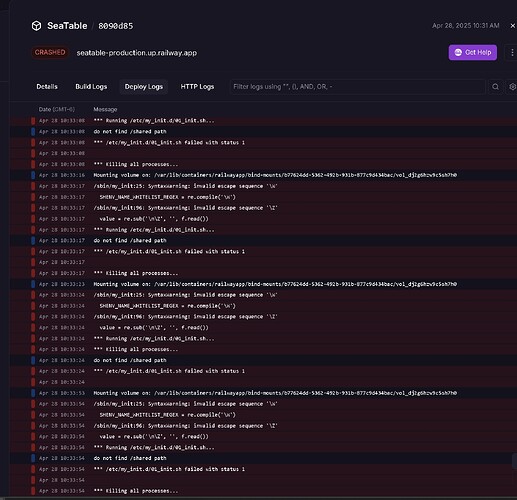Click the 8090d85 deployment ID
This screenshot has height=500, width=517.
tap(115, 26)
